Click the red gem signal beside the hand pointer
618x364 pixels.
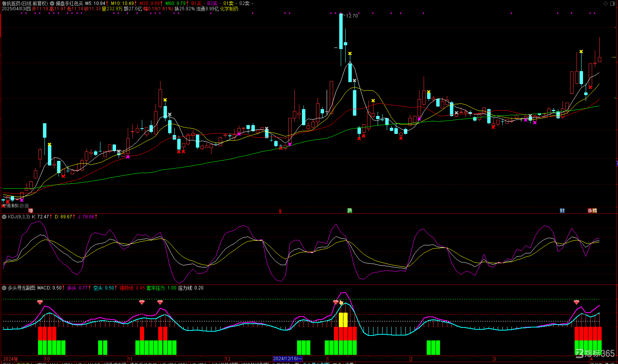click(x=335, y=302)
